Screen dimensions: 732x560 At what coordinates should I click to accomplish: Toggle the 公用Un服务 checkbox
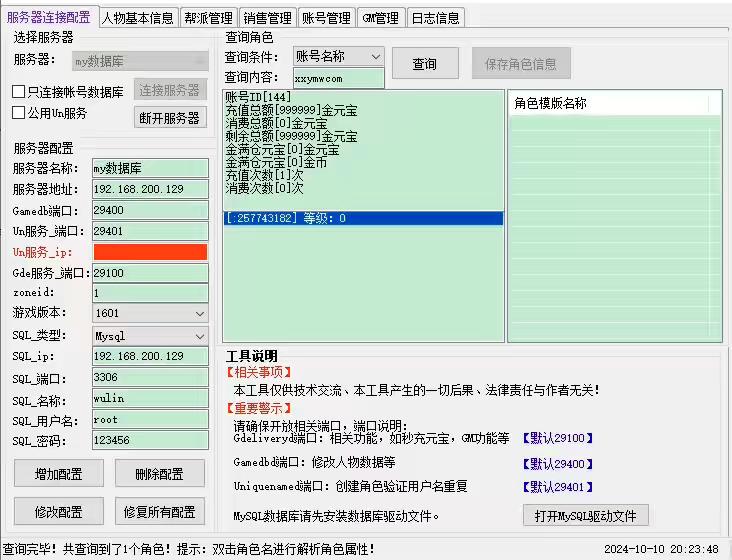point(19,113)
